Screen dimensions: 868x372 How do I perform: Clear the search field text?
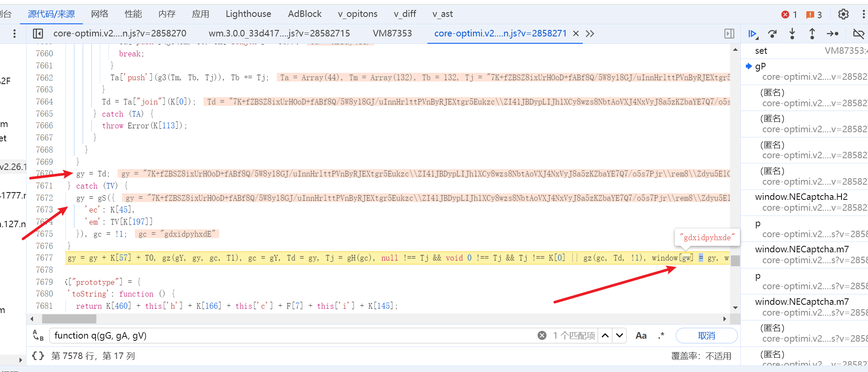[542, 336]
